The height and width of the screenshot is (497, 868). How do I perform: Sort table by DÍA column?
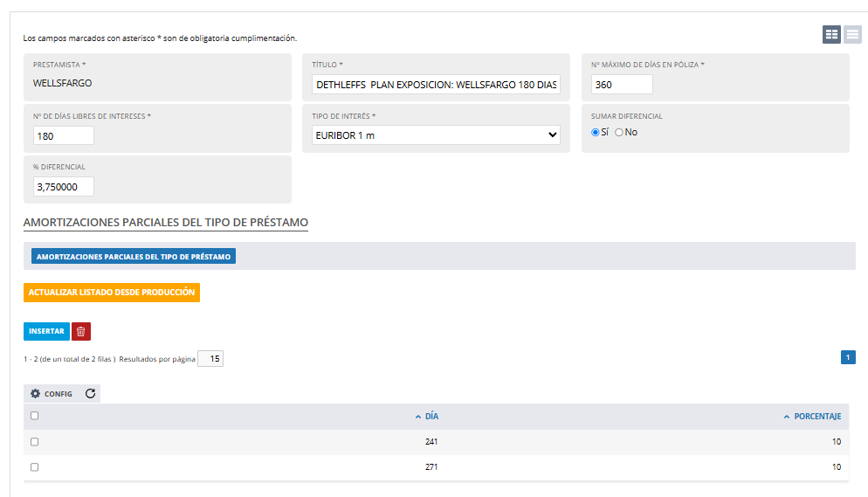[x=427, y=416]
